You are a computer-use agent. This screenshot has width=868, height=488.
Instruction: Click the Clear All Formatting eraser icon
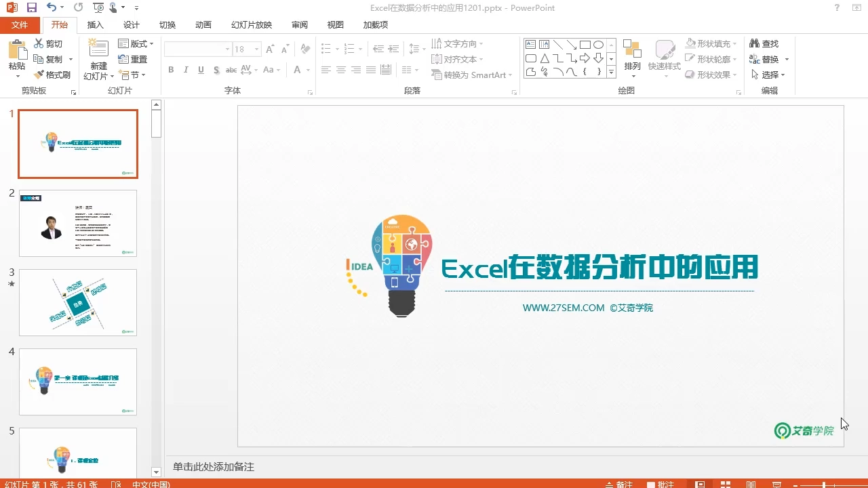point(305,48)
